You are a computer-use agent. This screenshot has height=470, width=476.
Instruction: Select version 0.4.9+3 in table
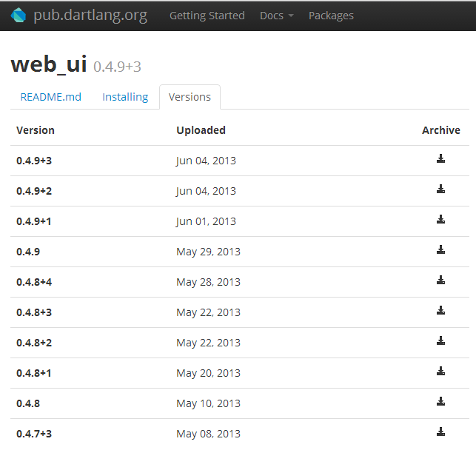[x=34, y=161]
